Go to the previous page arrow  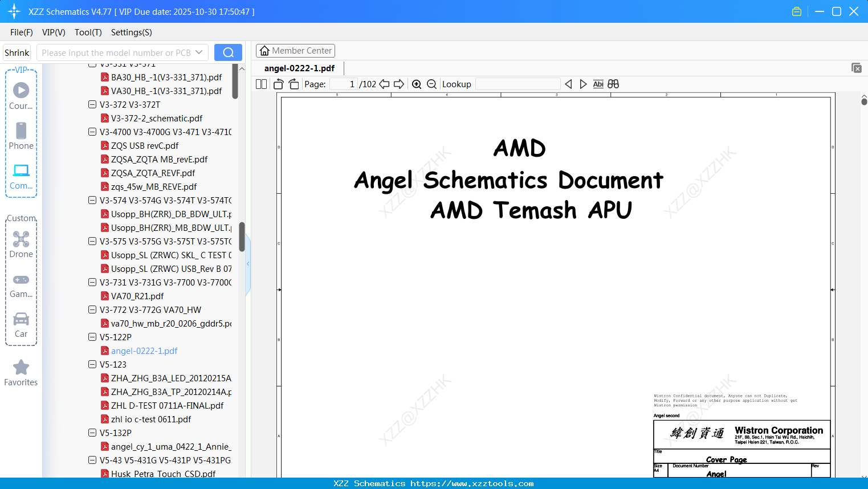[x=384, y=84]
